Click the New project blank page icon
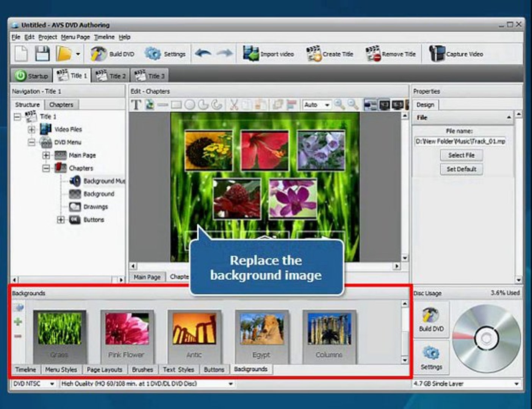Viewport: 532px width, 409px height. point(21,53)
